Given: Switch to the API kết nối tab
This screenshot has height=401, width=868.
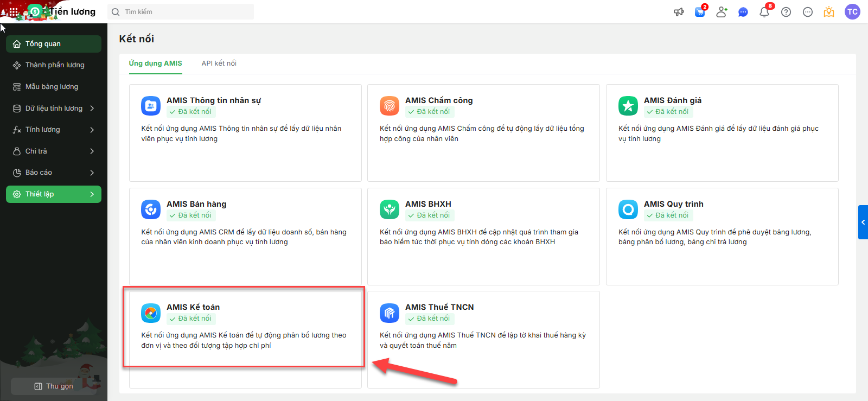Looking at the screenshot, I should click(219, 63).
